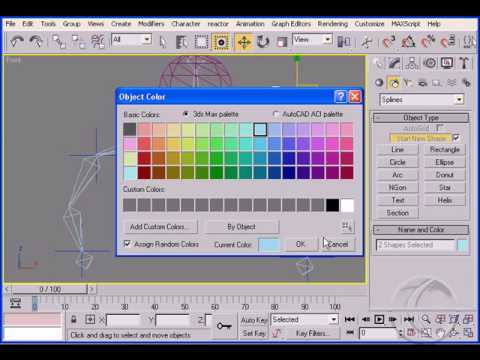
Task: Toggle the Key Mode key icon
Action: [224, 326]
